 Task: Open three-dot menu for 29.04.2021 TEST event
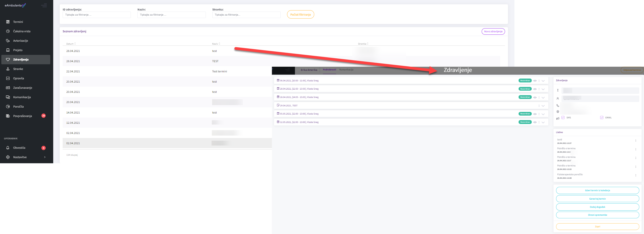[539, 106]
